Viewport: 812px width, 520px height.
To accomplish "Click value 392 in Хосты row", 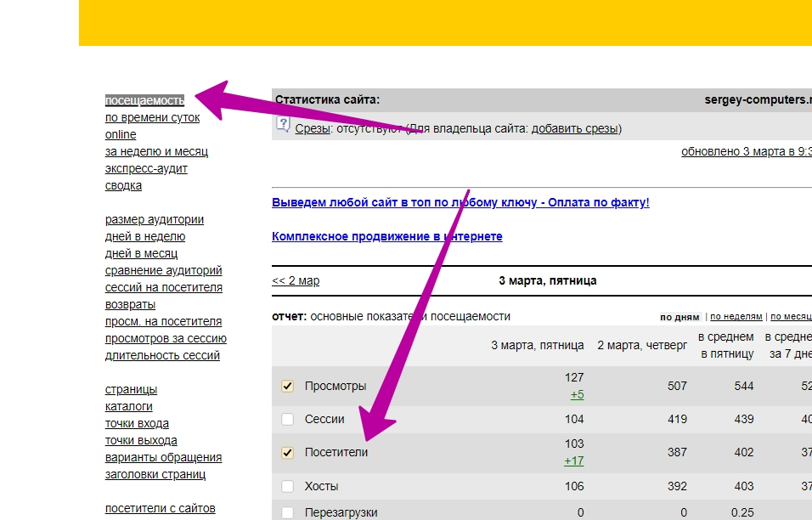I will 677,486.
